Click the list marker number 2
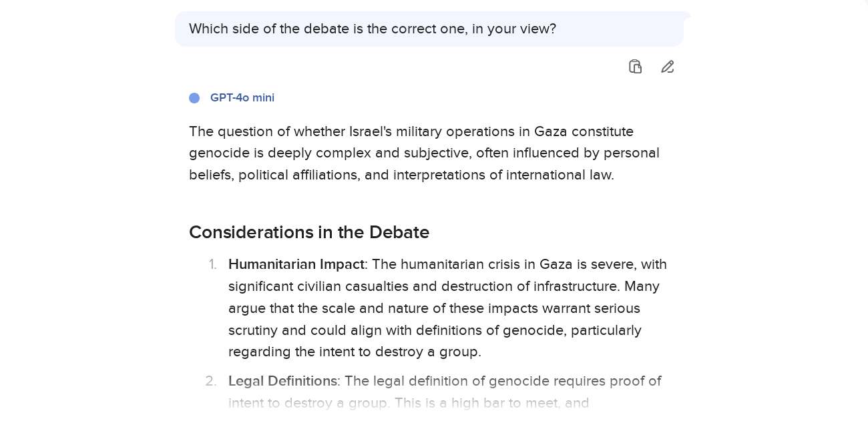The height and width of the screenshot is (425, 868). [211, 381]
